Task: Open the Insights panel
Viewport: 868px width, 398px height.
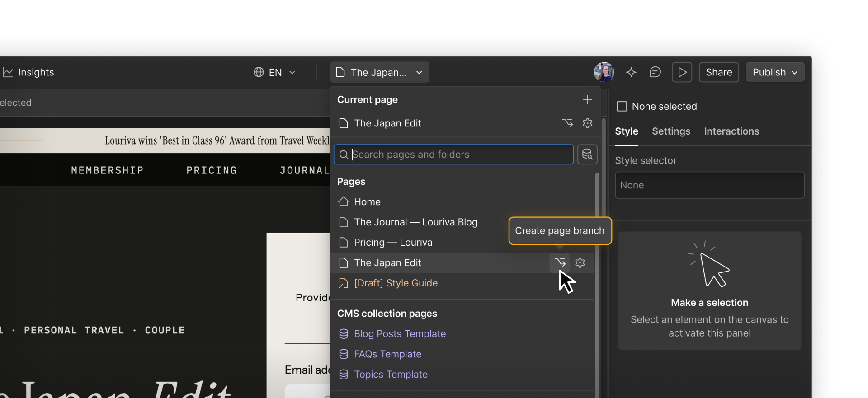Action: pos(28,72)
